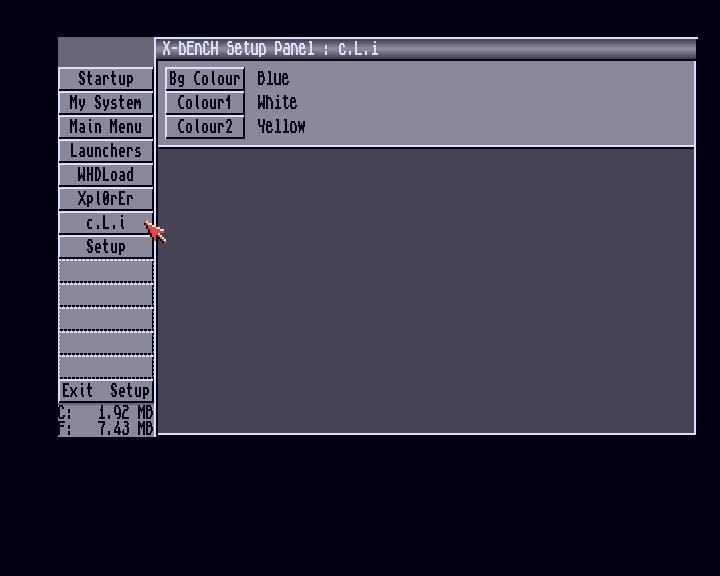Click the last empty slot above Exit Setup

pyautogui.click(x=106, y=367)
